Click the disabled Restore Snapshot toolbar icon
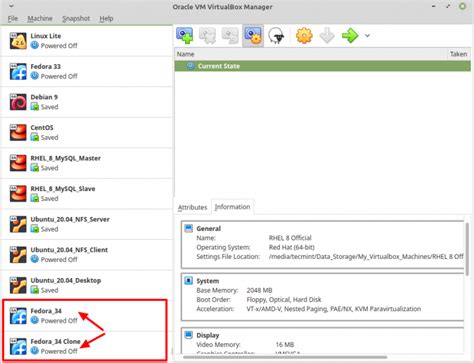The image size is (474, 363). pos(230,35)
